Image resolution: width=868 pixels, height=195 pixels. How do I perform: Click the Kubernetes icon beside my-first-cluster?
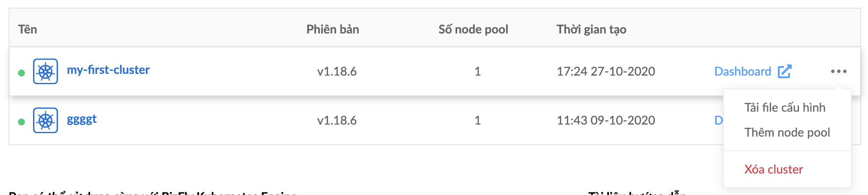(45, 71)
